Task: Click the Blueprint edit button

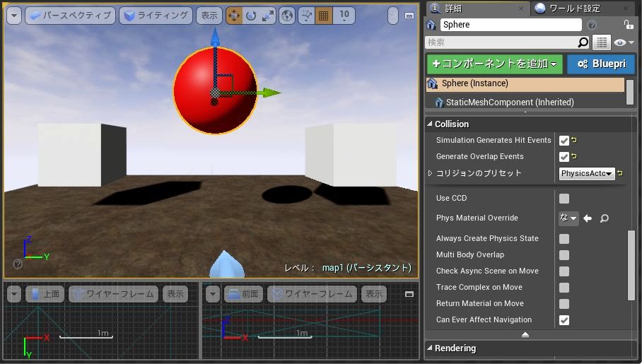Action: [x=600, y=64]
